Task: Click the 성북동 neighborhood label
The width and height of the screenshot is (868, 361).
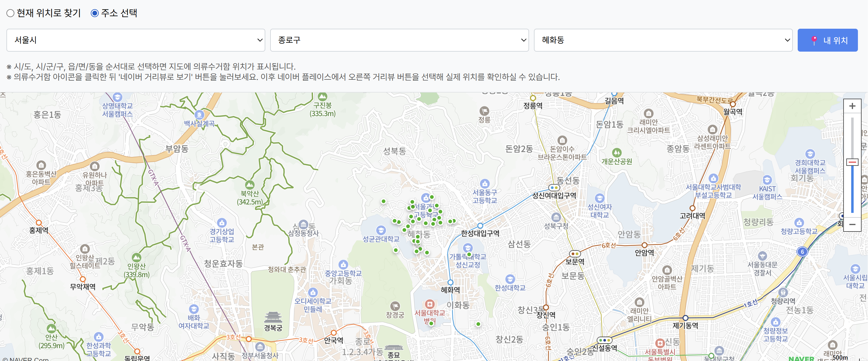Action: click(395, 151)
